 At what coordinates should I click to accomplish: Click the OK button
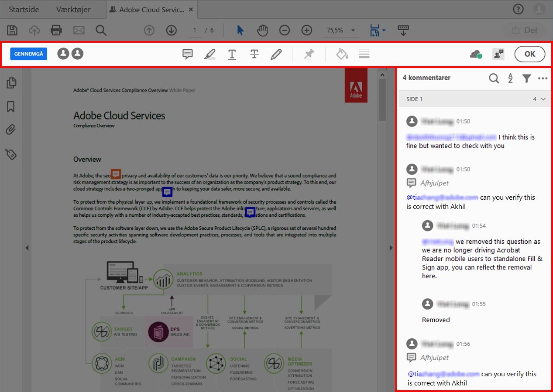(x=530, y=54)
